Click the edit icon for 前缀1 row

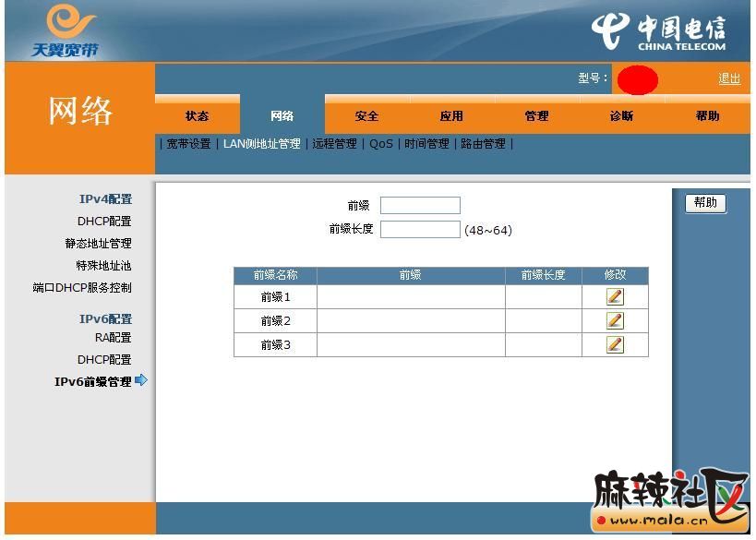point(615,296)
